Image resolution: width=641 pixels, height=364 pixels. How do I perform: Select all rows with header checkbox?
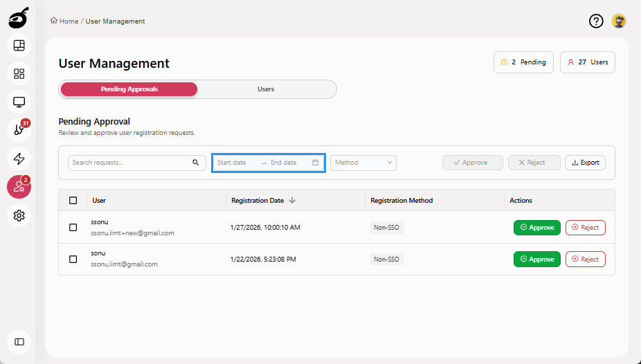click(x=73, y=200)
